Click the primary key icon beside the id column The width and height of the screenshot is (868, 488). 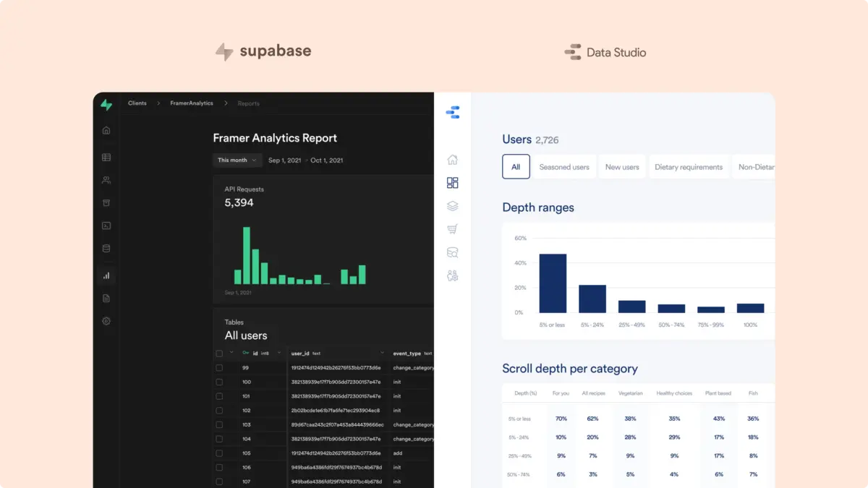(246, 353)
